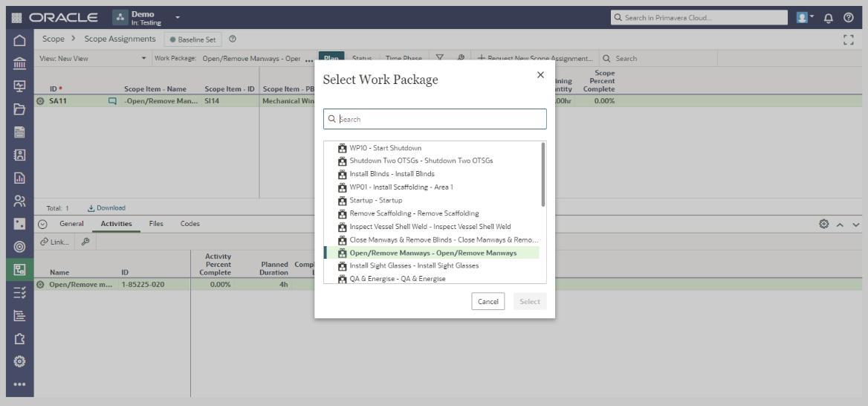Open settings gear in left sidebar

pos(20,361)
